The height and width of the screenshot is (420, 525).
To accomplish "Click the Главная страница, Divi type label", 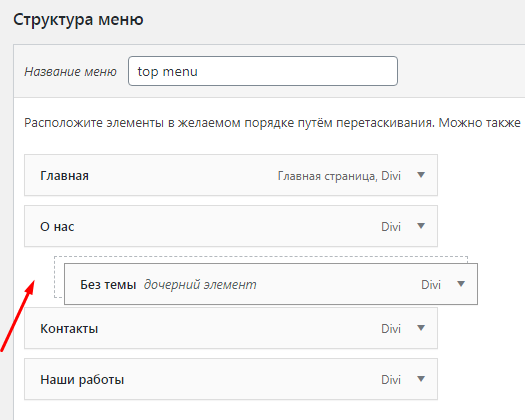I will 339,176.
